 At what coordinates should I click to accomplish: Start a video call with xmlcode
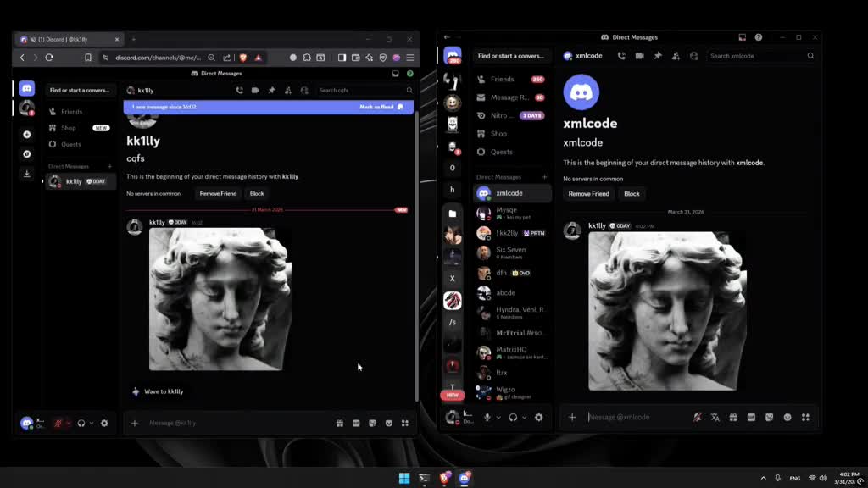(x=639, y=56)
